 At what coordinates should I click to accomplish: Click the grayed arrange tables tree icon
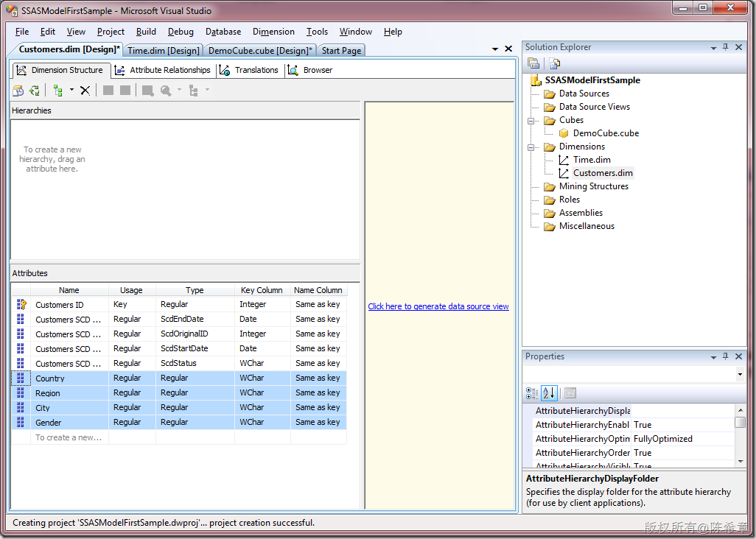[x=194, y=91]
